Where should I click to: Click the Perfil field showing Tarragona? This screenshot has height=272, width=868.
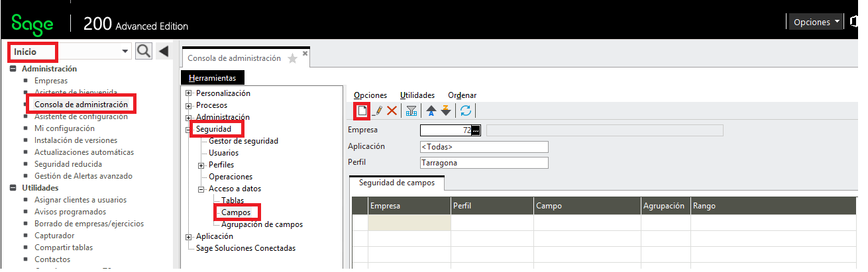(484, 163)
